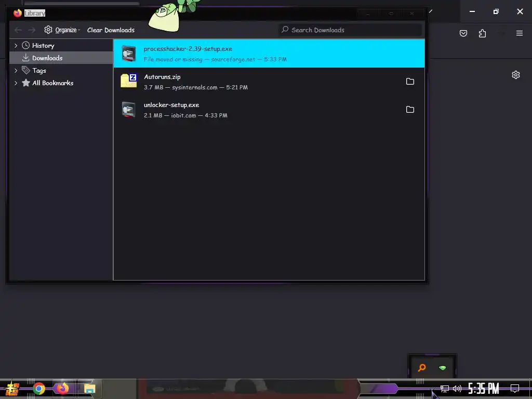Screen dimensions: 532x399
Task: Click the unlocker-setup.exe file icon
Action: (129, 110)
